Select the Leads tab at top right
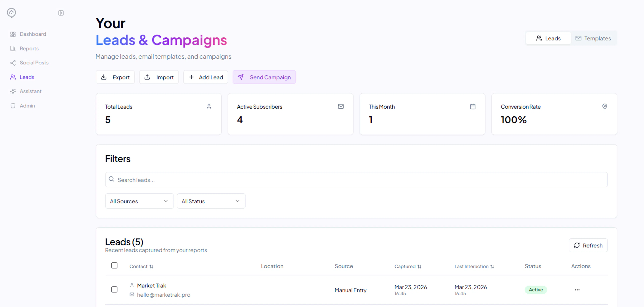 (548, 38)
